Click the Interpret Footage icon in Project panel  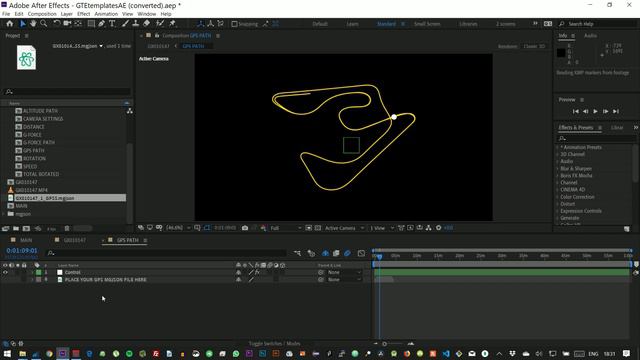6,229
